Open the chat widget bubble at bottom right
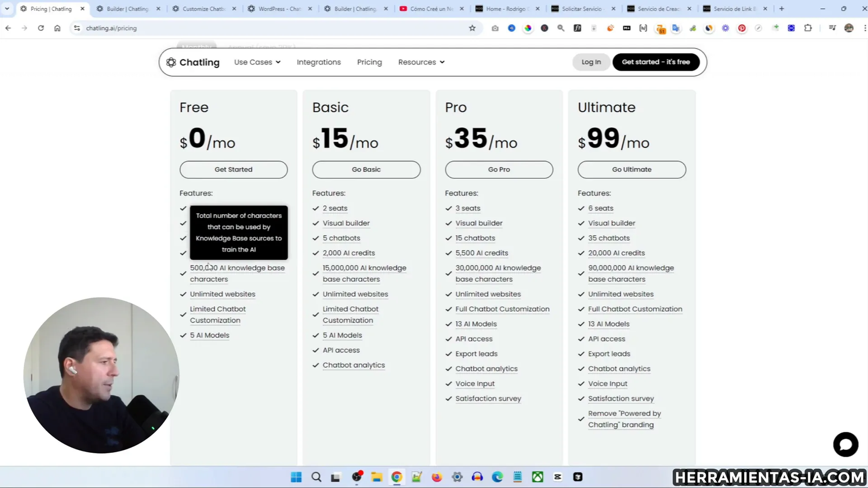Screen dimensions: 868x488 pyautogui.click(x=845, y=444)
